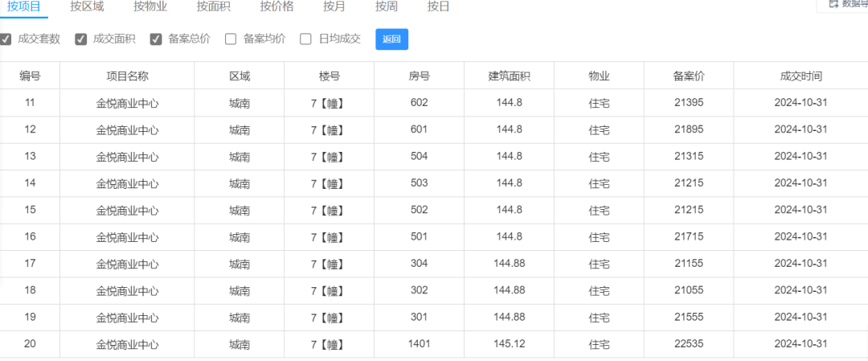868x361 pixels.
Task: Open the 按物业 tab
Action: click(x=150, y=6)
